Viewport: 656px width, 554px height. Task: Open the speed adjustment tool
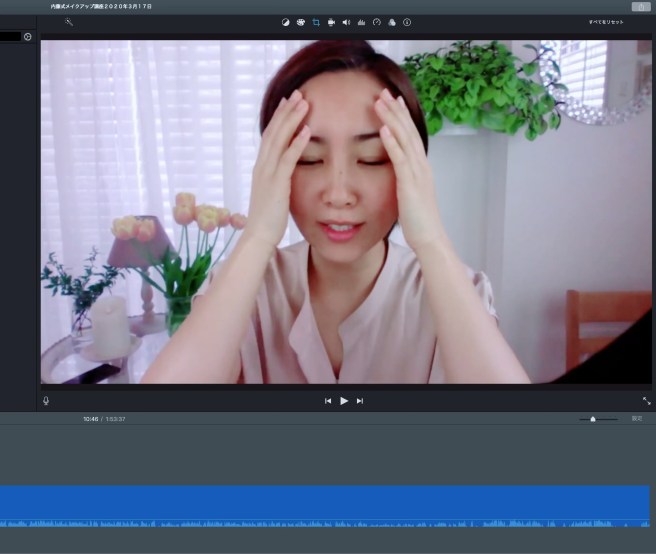(377, 22)
